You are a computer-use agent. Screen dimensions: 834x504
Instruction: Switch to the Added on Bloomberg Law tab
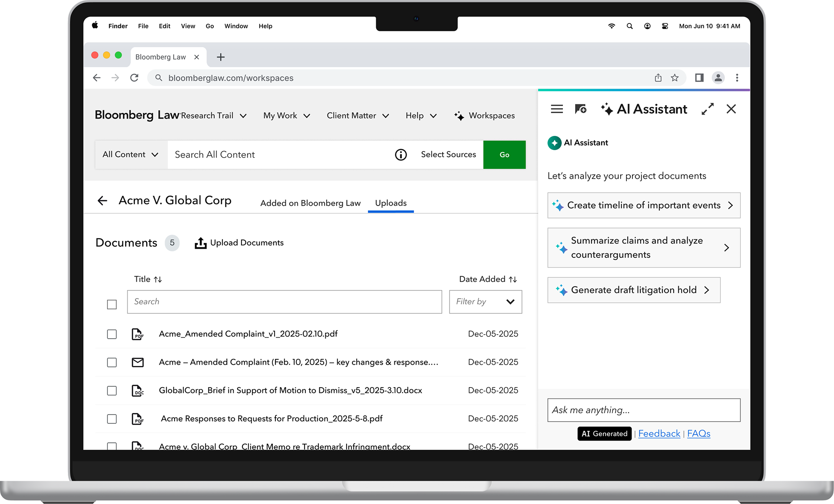(310, 203)
